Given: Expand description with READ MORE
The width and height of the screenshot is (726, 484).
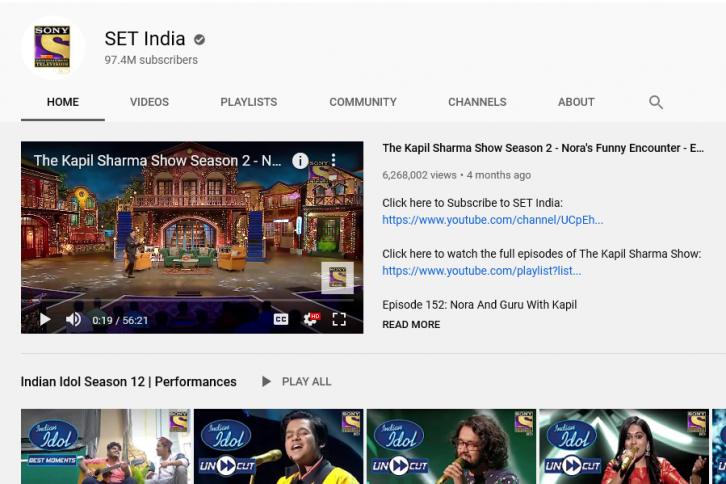Looking at the screenshot, I should pos(411,325).
